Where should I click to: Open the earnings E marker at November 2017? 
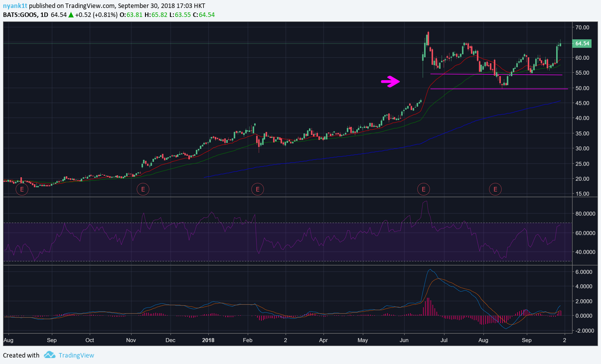coord(143,189)
